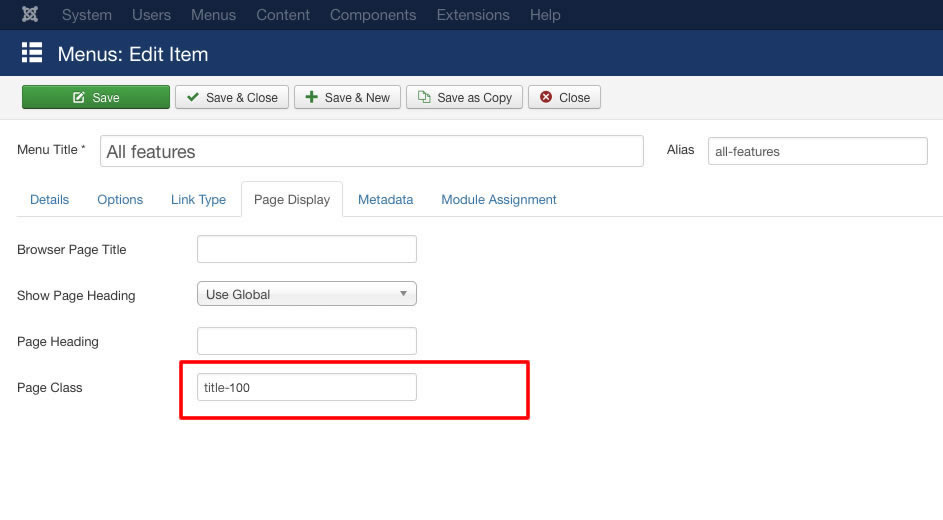Image resolution: width=943 pixels, height=520 pixels.
Task: Click the red Close button
Action: click(564, 97)
